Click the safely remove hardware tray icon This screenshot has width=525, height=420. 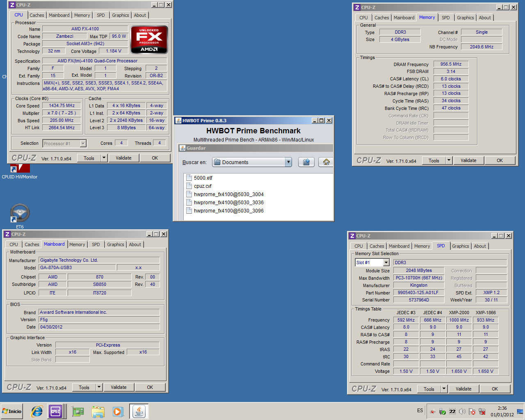(x=442, y=411)
